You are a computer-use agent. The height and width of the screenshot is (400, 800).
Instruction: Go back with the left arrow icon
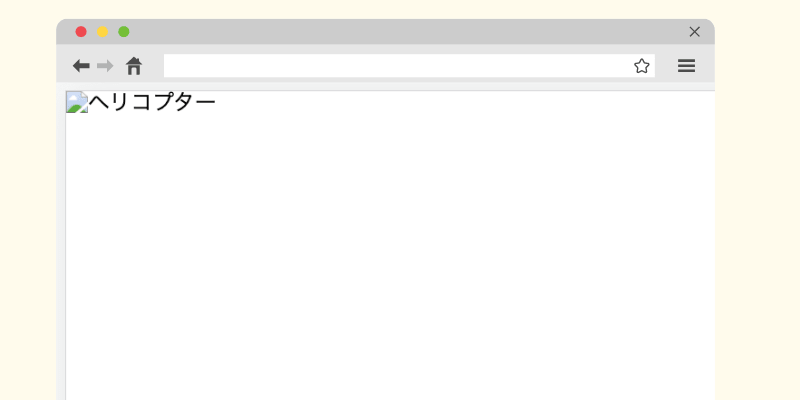(81, 66)
